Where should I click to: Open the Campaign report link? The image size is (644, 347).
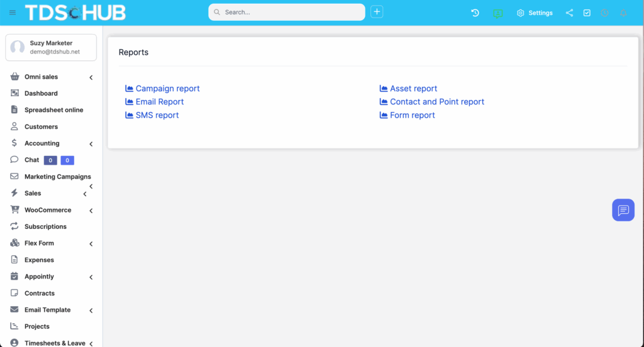coord(167,89)
